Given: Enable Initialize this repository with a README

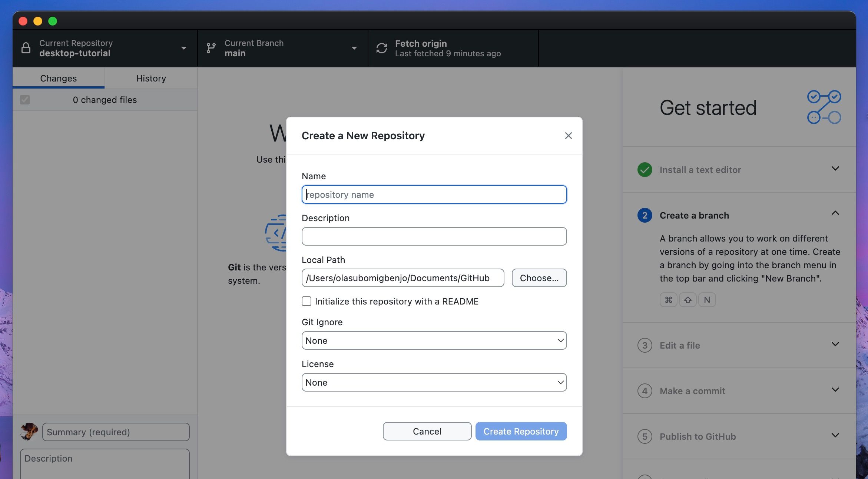Looking at the screenshot, I should (x=307, y=301).
